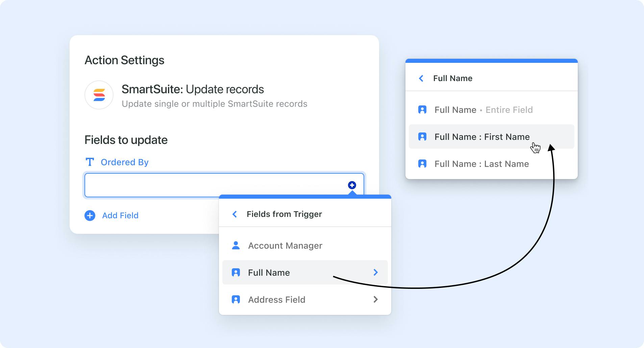Viewport: 644px width, 348px height.
Task: Expand the Address Field chevron
Action: click(375, 299)
